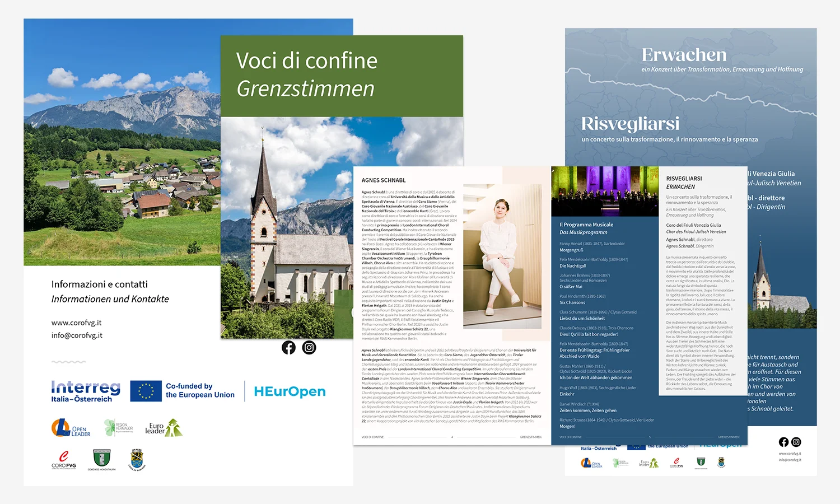Click the Instagram icon on the Erwachen poster
This screenshot has width=840, height=504.
tap(796, 442)
